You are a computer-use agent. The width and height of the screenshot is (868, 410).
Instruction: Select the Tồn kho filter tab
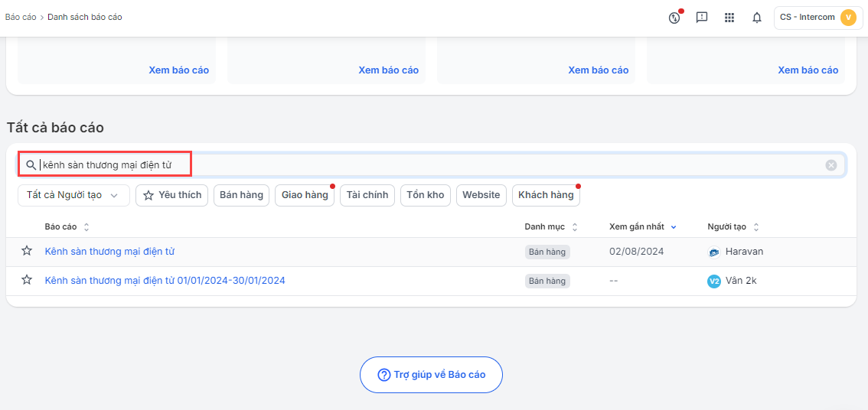(x=425, y=195)
